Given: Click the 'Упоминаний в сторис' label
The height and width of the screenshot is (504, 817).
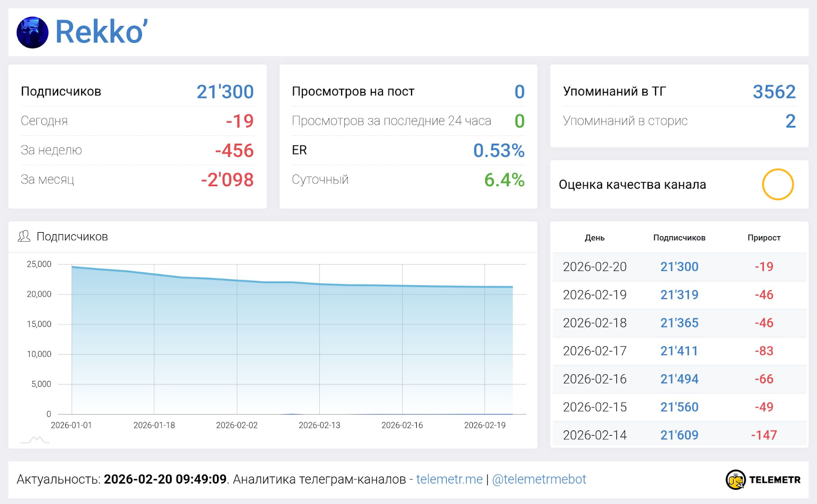Looking at the screenshot, I should [x=625, y=121].
